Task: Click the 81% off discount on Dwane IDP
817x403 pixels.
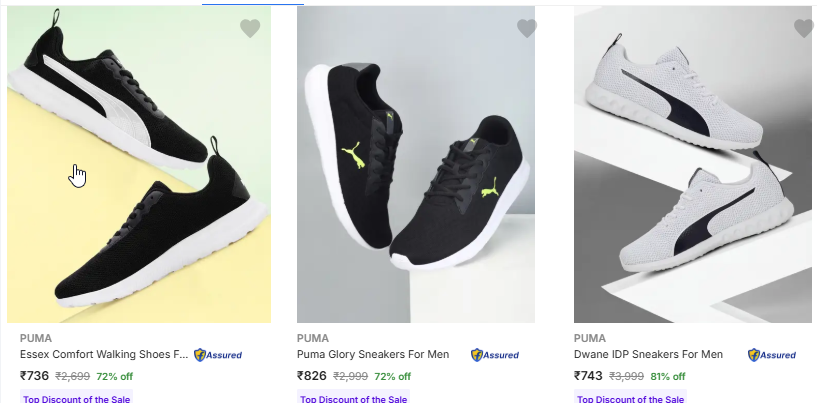Action: pyautogui.click(x=667, y=377)
